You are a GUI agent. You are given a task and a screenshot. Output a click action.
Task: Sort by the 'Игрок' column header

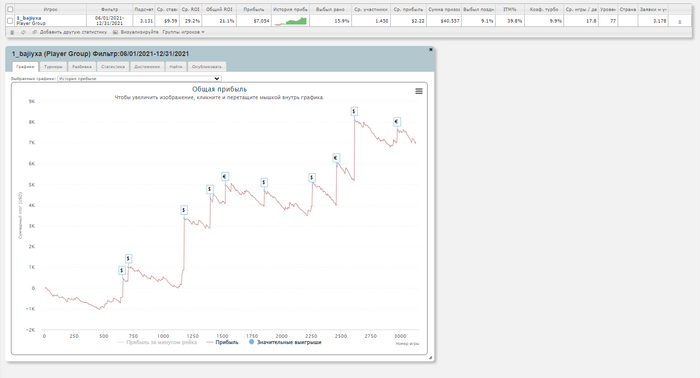50,9
